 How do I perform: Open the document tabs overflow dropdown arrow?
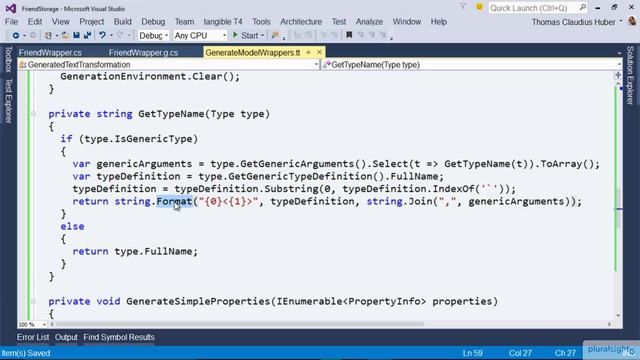(619, 53)
